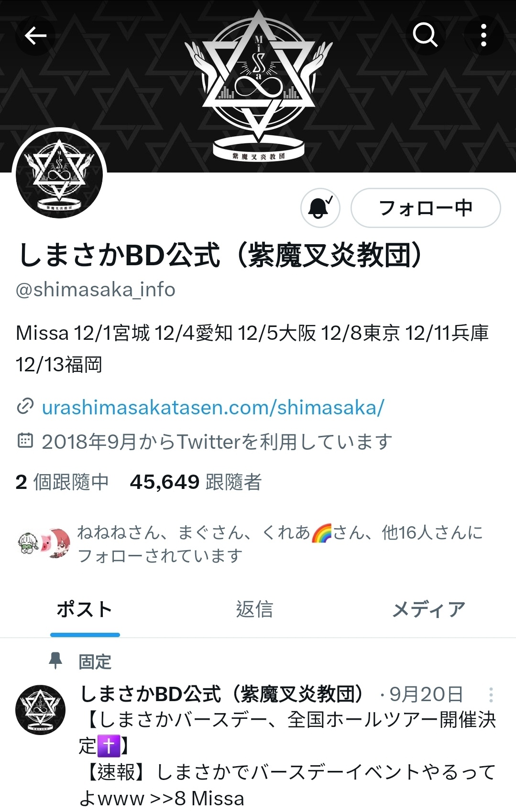
Task: Toggle the フォロー中 following button
Action: 426,208
